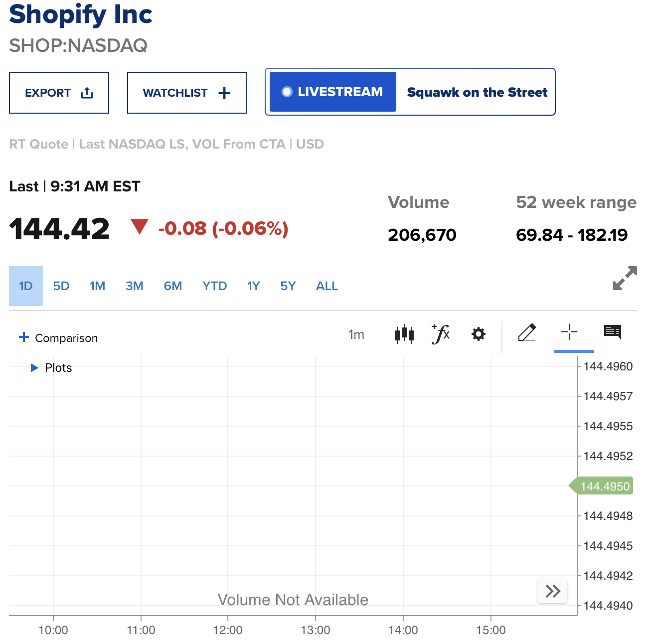Add Shopify to WATCHLIST
This screenshot has height=644, width=649.
coord(186,93)
